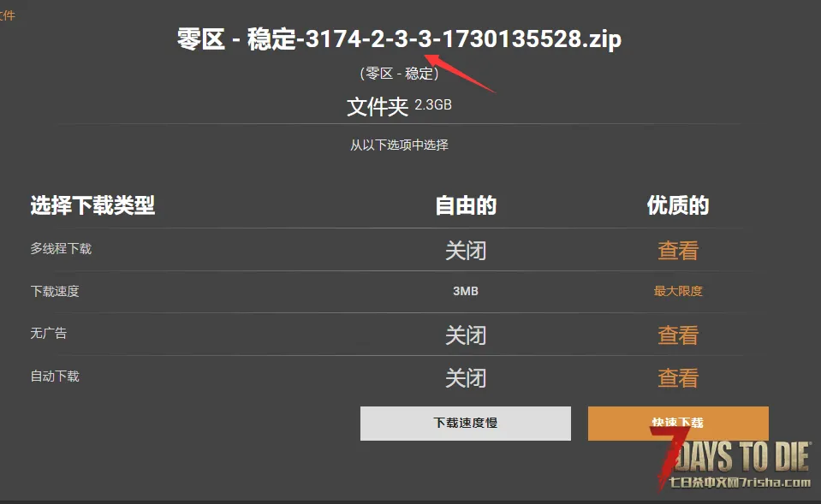
Task: Click the red arrow pointing at filename
Action: tap(458, 72)
